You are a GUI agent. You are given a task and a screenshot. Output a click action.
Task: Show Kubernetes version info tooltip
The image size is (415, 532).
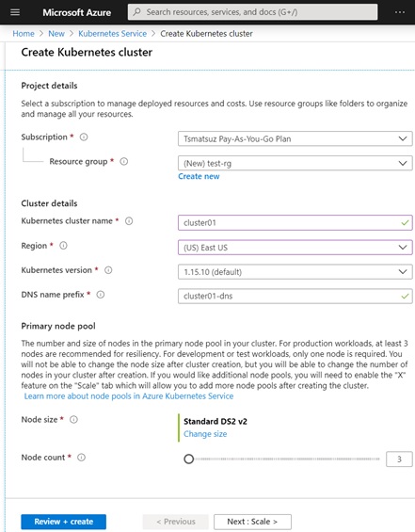108,270
